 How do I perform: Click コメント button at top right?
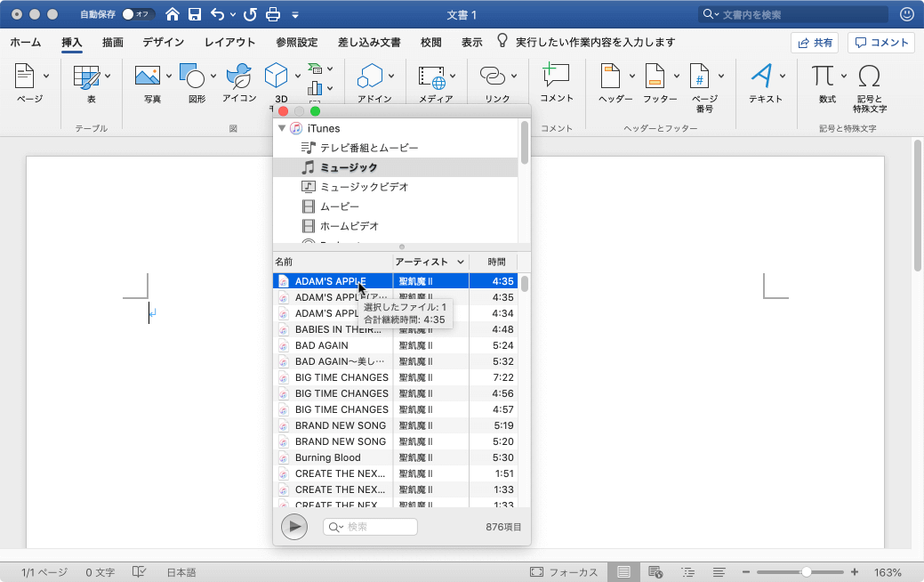(881, 43)
